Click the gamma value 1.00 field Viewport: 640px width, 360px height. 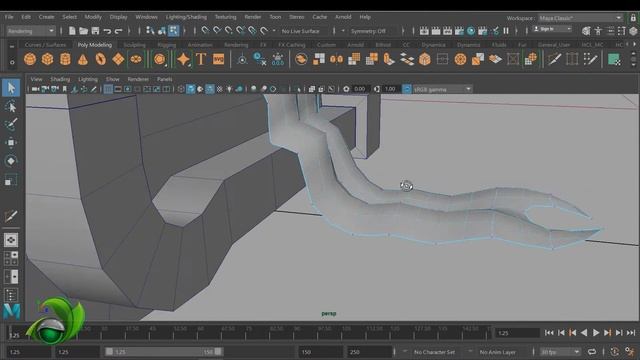coord(390,89)
